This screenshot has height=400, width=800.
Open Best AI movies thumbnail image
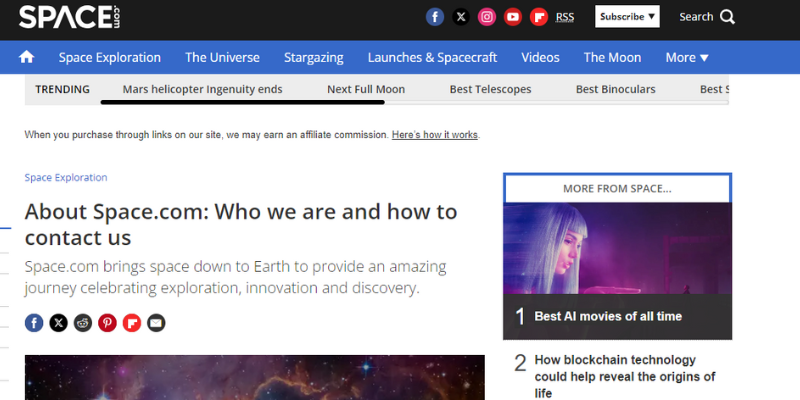[617, 248]
